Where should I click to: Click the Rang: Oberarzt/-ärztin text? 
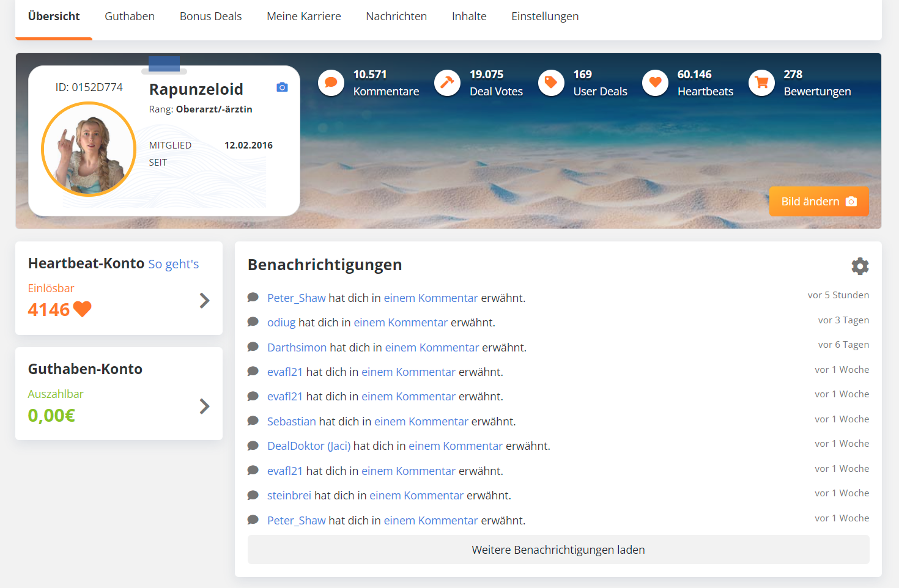201,109
